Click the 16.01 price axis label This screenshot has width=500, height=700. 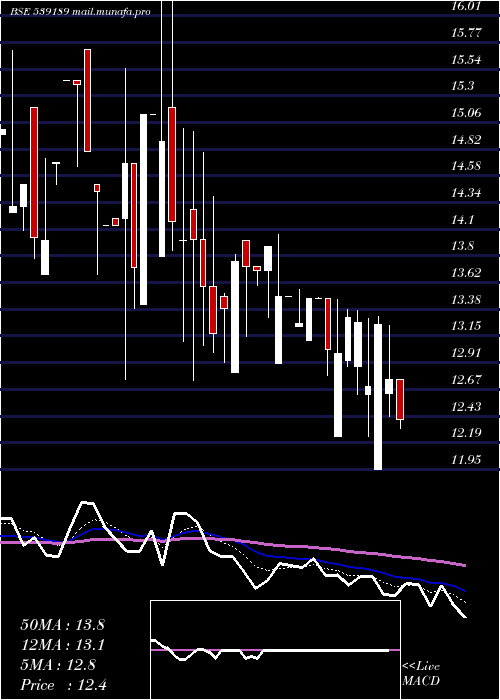click(x=466, y=6)
